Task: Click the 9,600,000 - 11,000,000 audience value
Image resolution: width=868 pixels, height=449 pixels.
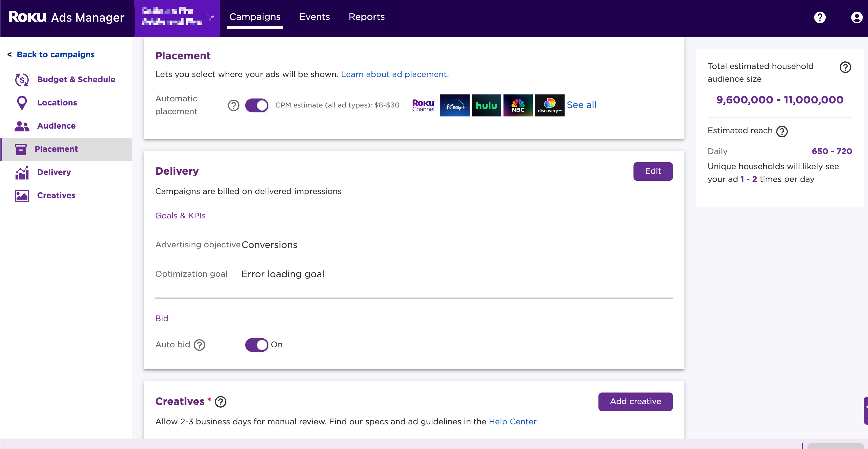Action: [780, 100]
